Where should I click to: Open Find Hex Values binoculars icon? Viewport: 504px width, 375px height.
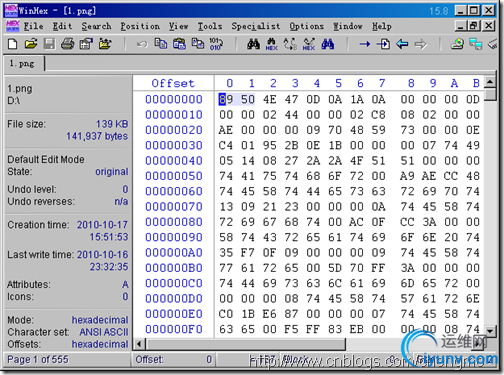(x=272, y=44)
